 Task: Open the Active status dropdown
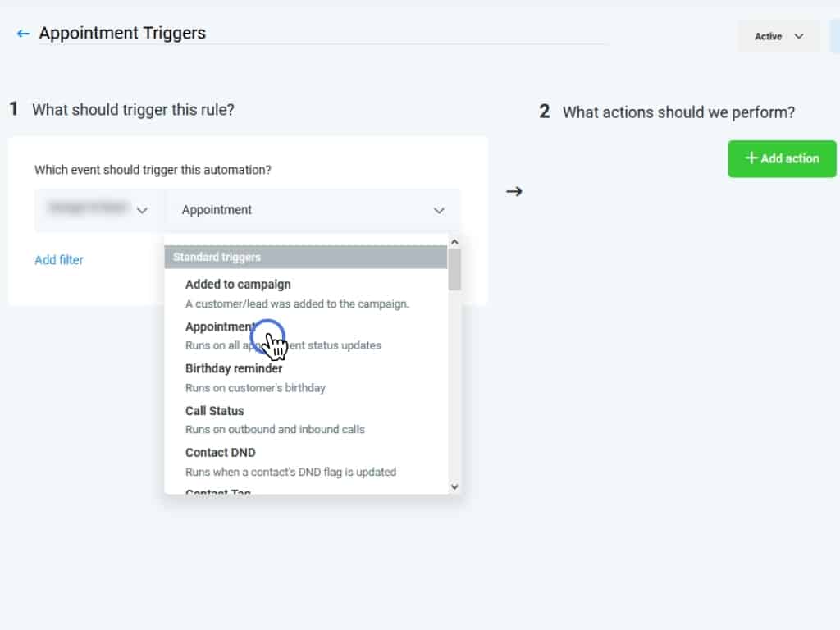[x=778, y=36]
